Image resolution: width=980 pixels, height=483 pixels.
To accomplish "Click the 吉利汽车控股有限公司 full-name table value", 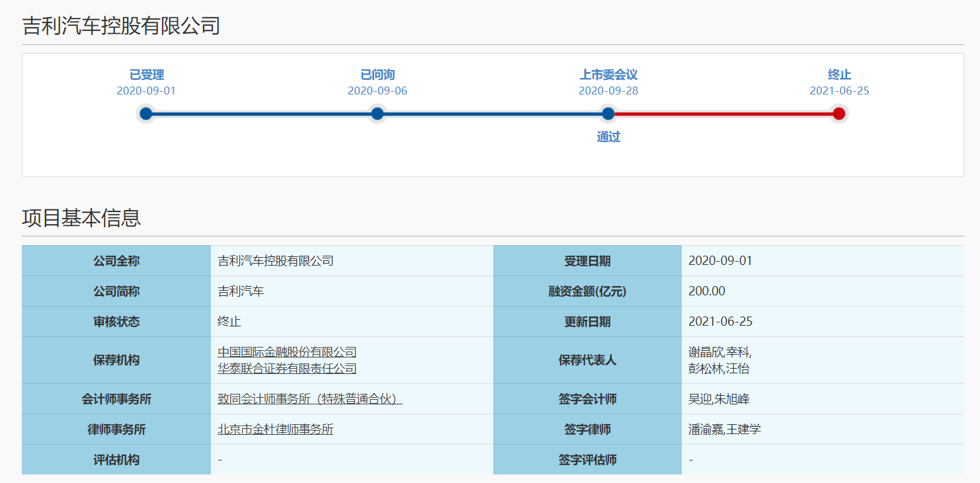I will [276, 261].
